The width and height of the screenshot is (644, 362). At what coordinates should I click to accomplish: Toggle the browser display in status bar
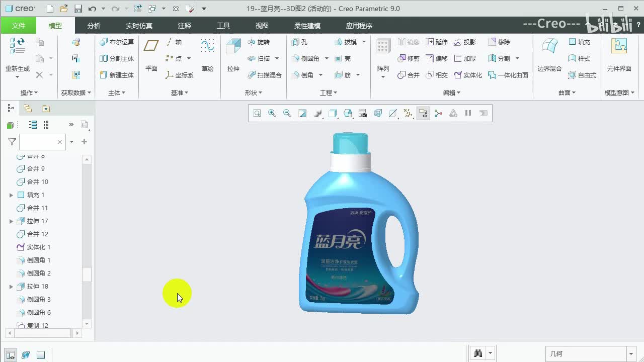(x=26, y=355)
